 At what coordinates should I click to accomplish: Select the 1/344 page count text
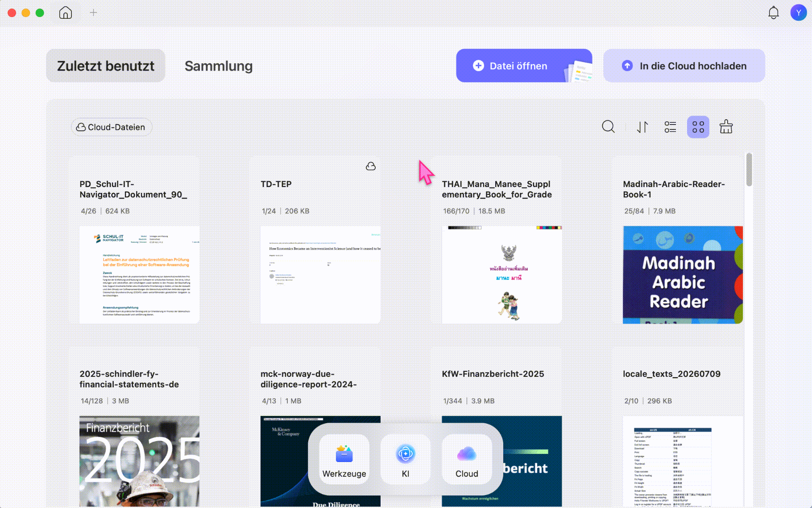point(452,401)
